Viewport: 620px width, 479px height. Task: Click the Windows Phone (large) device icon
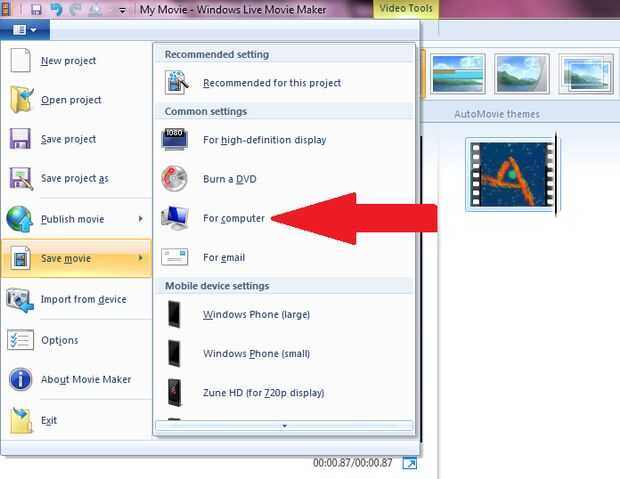[x=174, y=314]
